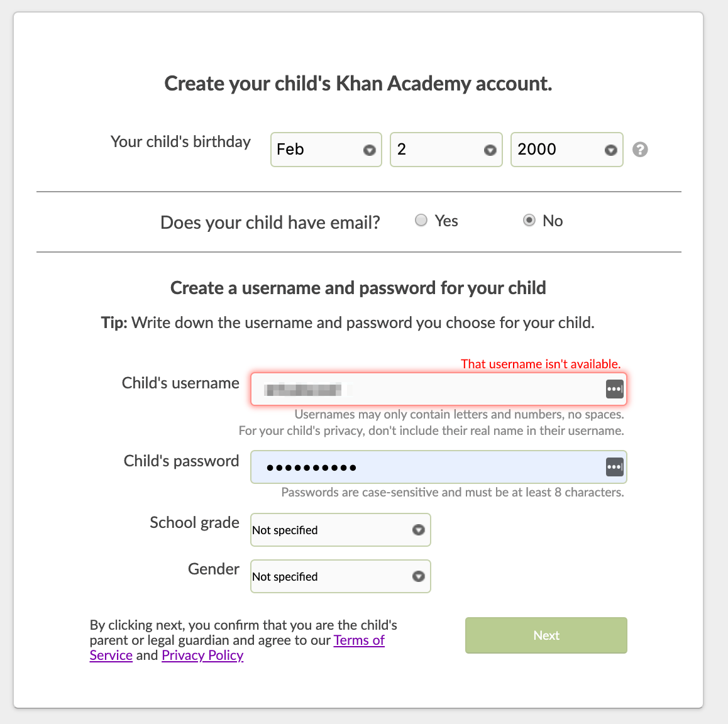Image resolution: width=728 pixels, height=724 pixels.
Task: Open the Gender dropdown
Action: [x=340, y=576]
